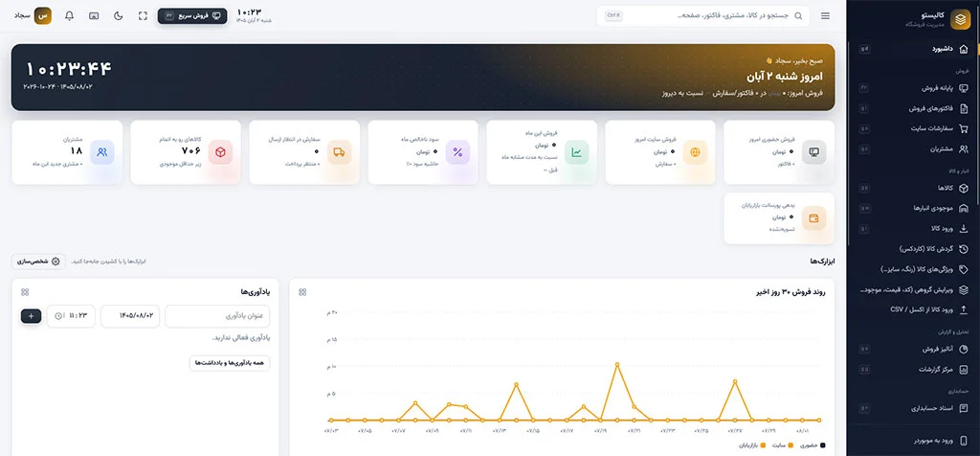Open the reminder time picker field
The height and width of the screenshot is (456, 980).
(71, 316)
